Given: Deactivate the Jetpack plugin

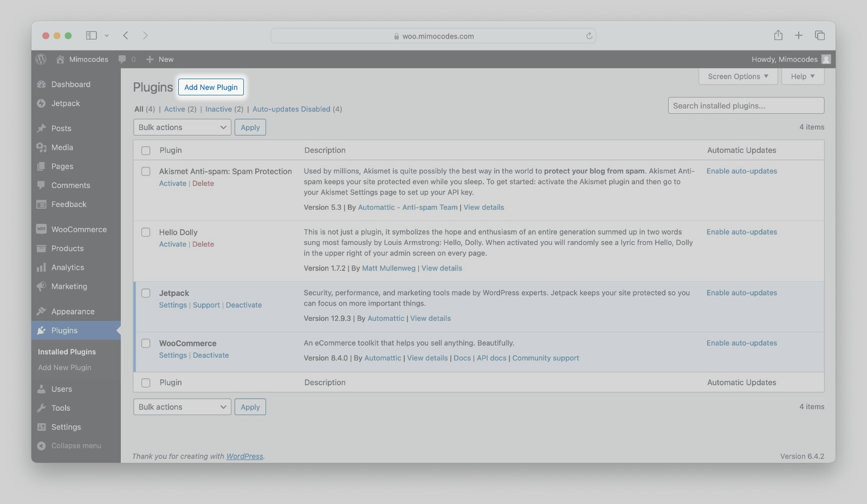Looking at the screenshot, I should click(x=243, y=305).
